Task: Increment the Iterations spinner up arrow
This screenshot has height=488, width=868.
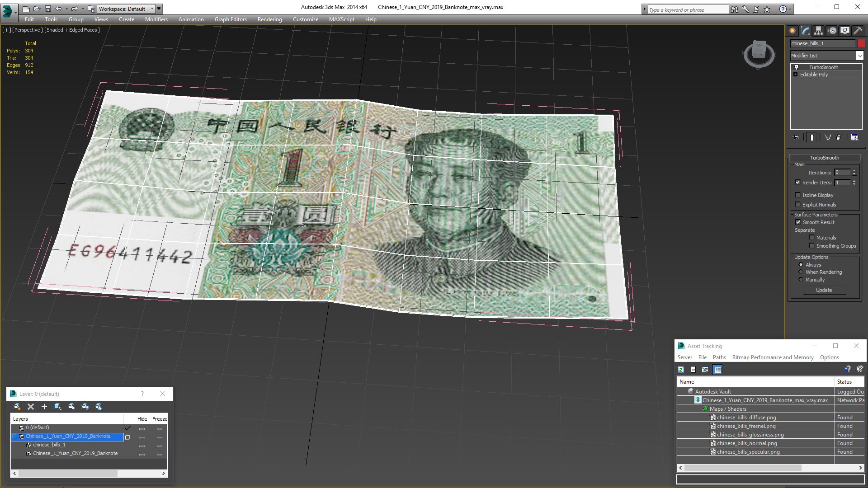Action: [854, 171]
